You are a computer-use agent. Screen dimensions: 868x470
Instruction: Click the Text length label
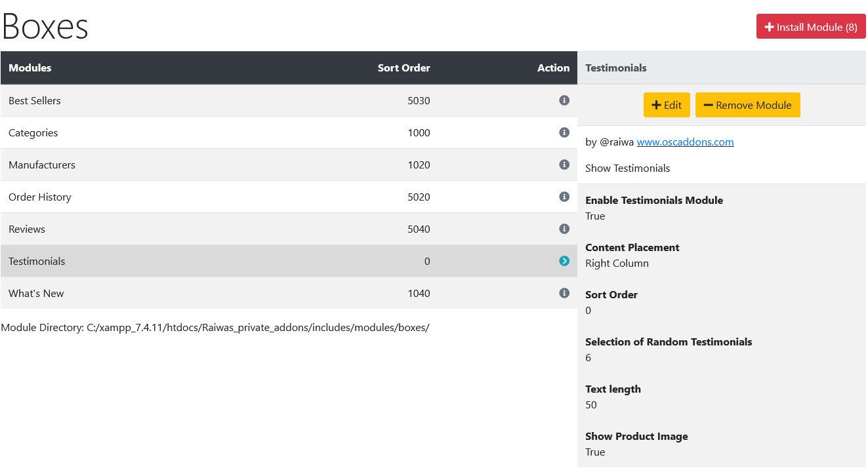(613, 389)
